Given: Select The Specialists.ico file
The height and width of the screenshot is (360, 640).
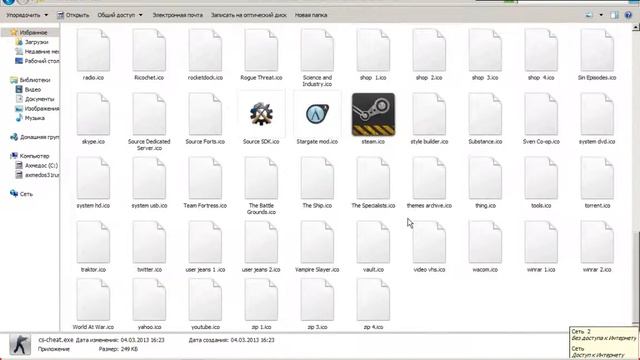Looking at the screenshot, I should coord(373,182).
